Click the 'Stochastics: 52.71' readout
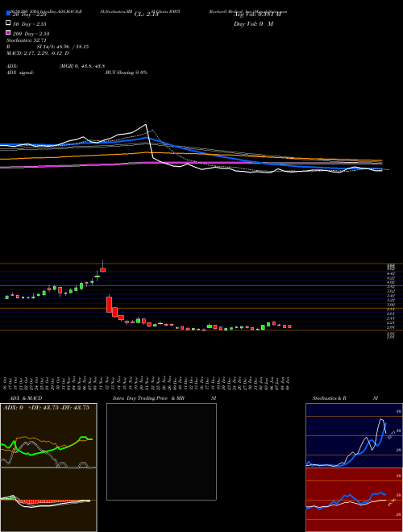This screenshot has width=403, height=532. [26, 40]
